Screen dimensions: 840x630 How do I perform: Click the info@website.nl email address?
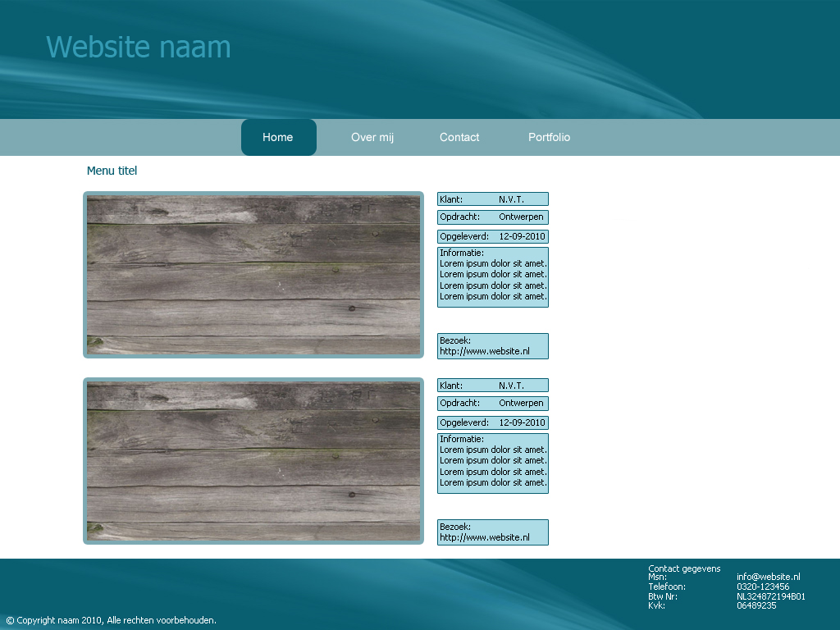pyautogui.click(x=768, y=577)
